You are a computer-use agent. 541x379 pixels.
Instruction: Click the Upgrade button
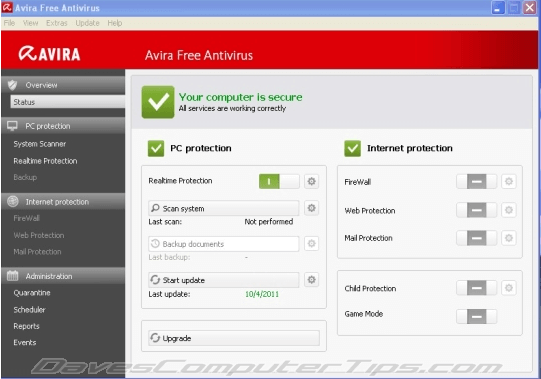[234, 338]
